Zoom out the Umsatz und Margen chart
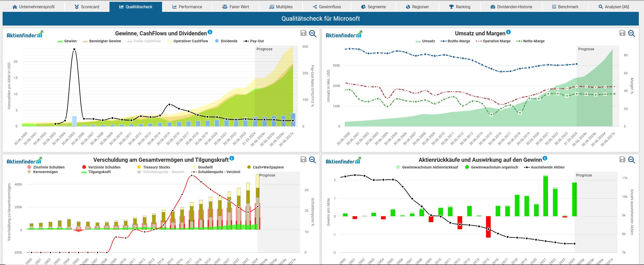The image size is (644, 265). coord(631,33)
